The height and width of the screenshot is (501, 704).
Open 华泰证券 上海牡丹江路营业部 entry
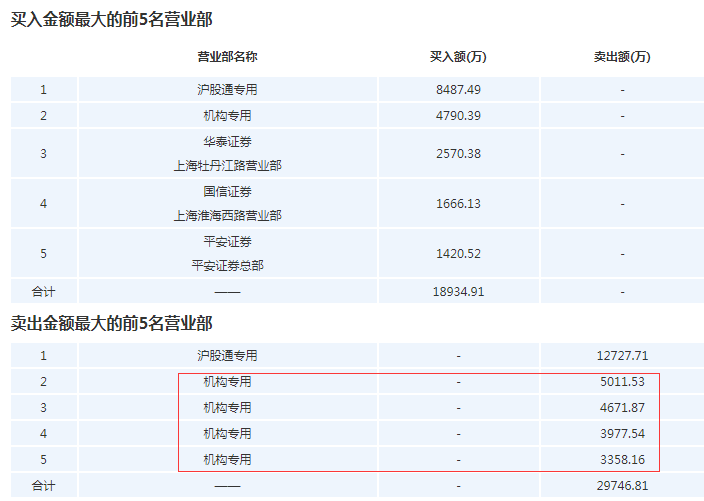tap(227, 154)
